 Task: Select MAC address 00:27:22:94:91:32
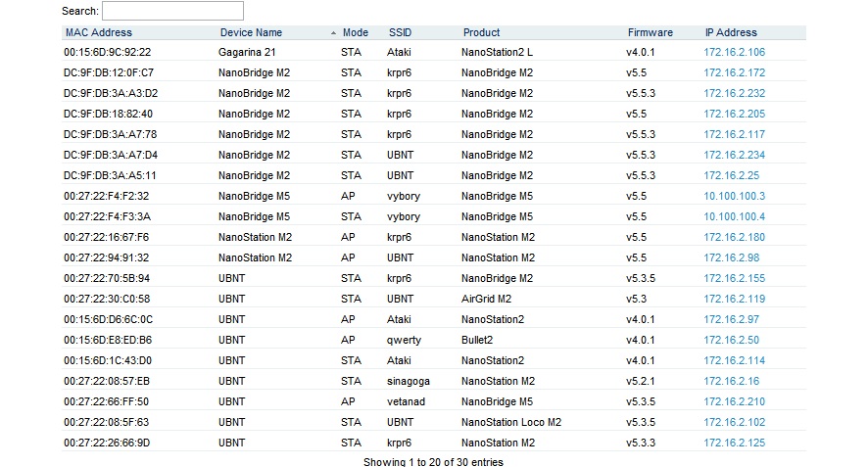(106, 257)
